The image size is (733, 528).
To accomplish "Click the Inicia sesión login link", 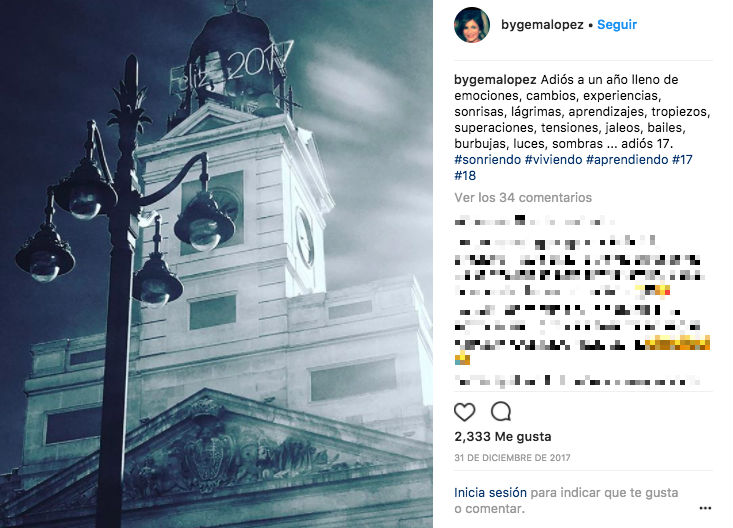I will (x=490, y=492).
